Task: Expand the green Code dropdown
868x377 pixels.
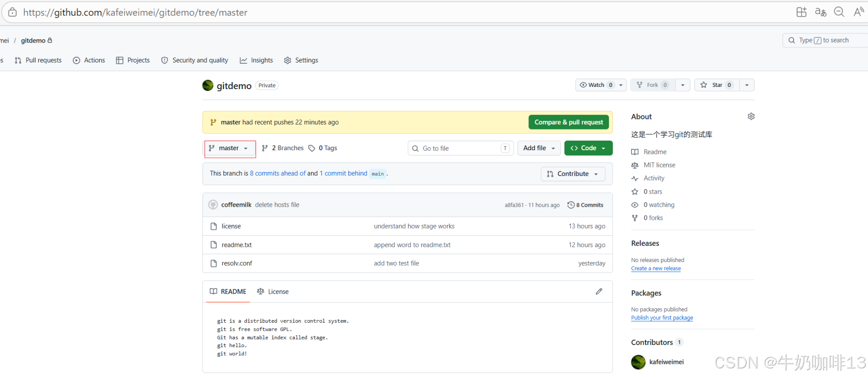Action: coord(588,148)
